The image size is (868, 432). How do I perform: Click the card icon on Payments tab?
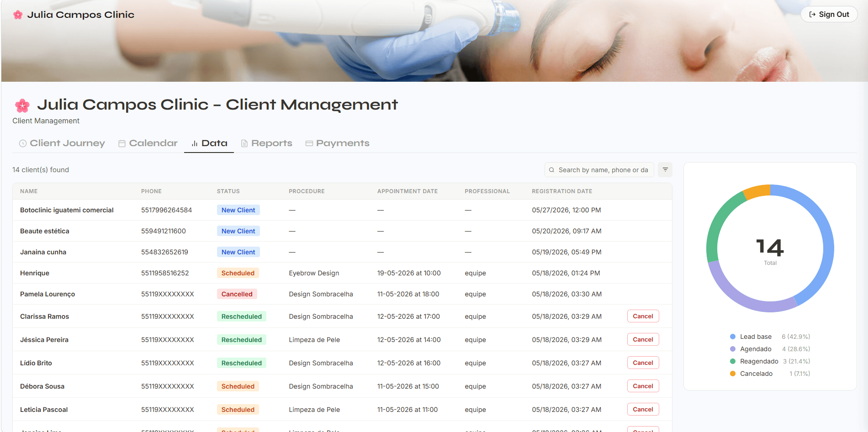(x=309, y=143)
